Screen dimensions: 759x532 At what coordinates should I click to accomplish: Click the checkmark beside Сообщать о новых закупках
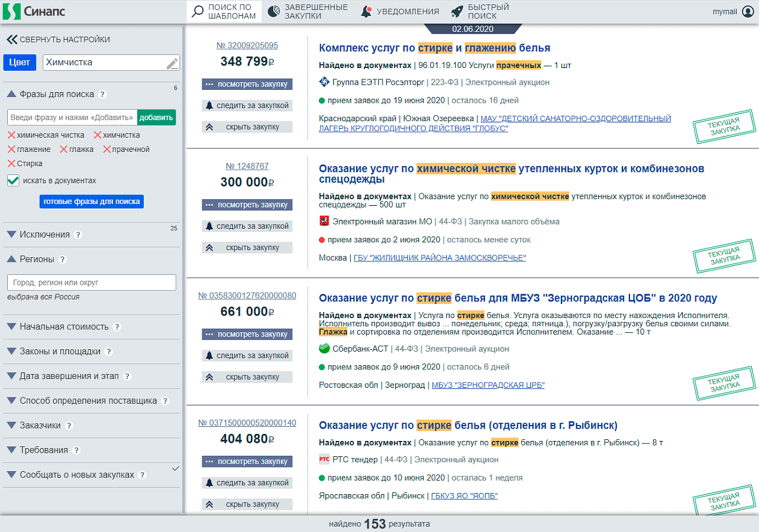coord(175,469)
